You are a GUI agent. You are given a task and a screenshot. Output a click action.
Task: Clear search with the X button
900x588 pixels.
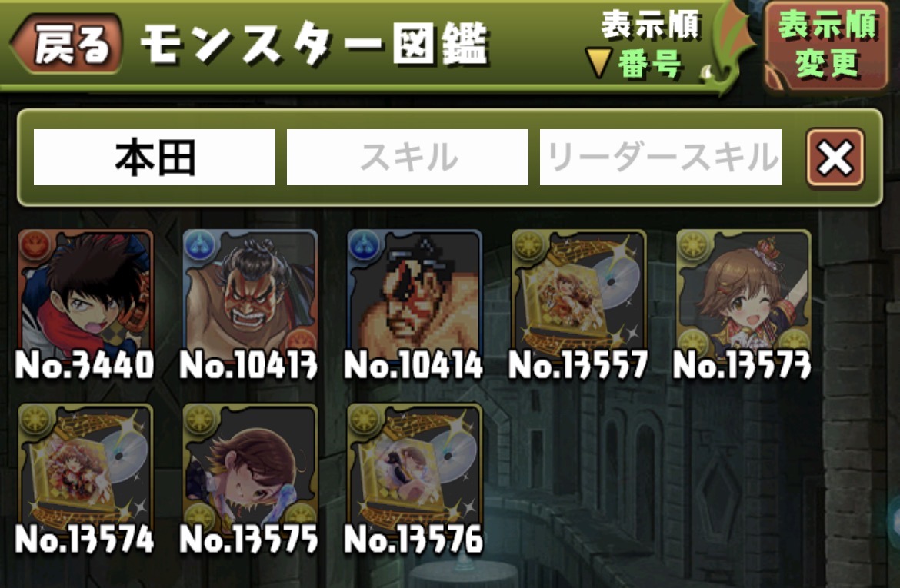pos(835,158)
